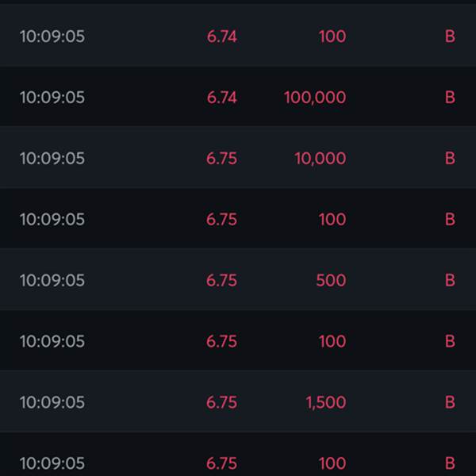Click the 6.75 price in the 10,000 row
This screenshot has height=476, width=476.
tap(221, 159)
